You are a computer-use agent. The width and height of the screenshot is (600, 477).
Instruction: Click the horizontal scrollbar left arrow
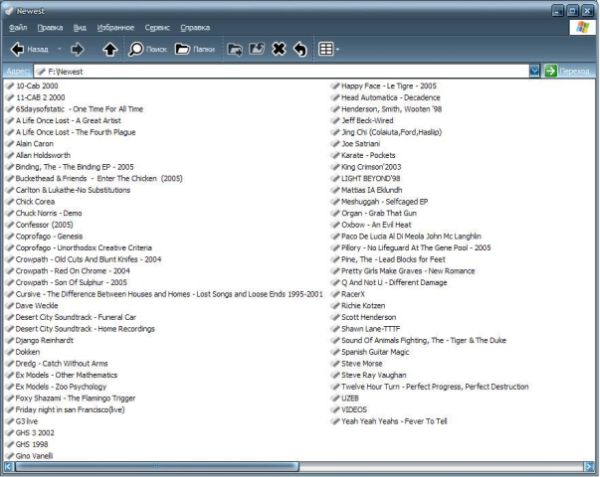pos(8,467)
